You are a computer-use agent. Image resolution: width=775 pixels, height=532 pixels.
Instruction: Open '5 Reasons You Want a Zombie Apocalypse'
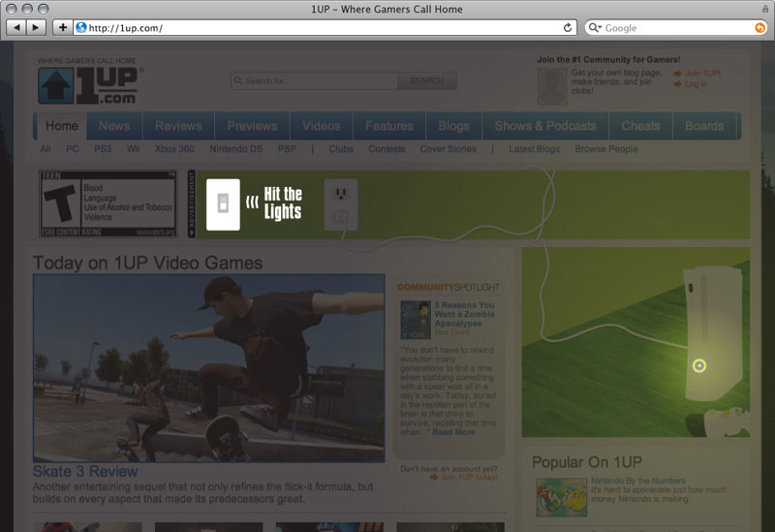point(464,314)
